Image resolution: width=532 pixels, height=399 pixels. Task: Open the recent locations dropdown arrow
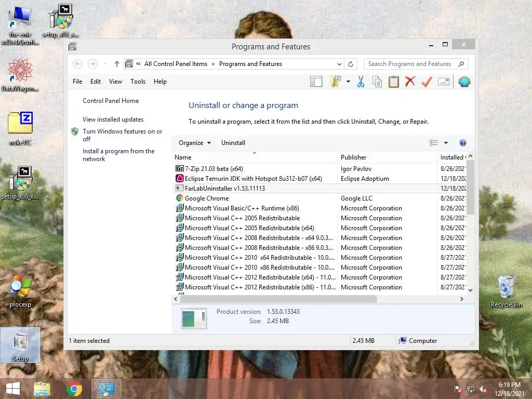(x=105, y=64)
